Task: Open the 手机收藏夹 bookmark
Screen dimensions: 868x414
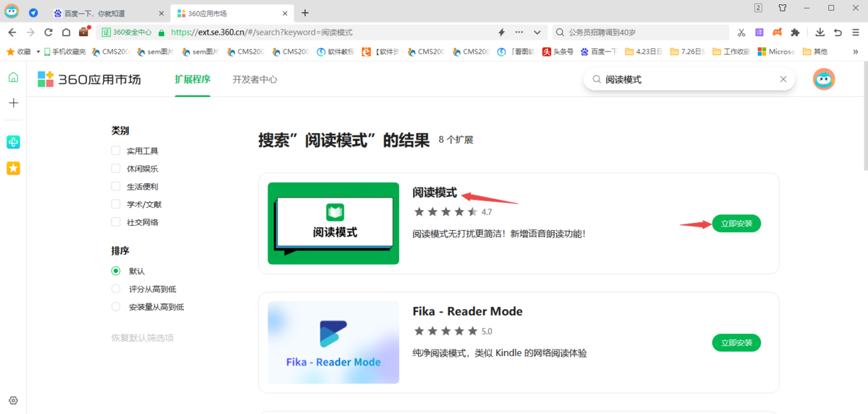Action: [x=64, y=51]
